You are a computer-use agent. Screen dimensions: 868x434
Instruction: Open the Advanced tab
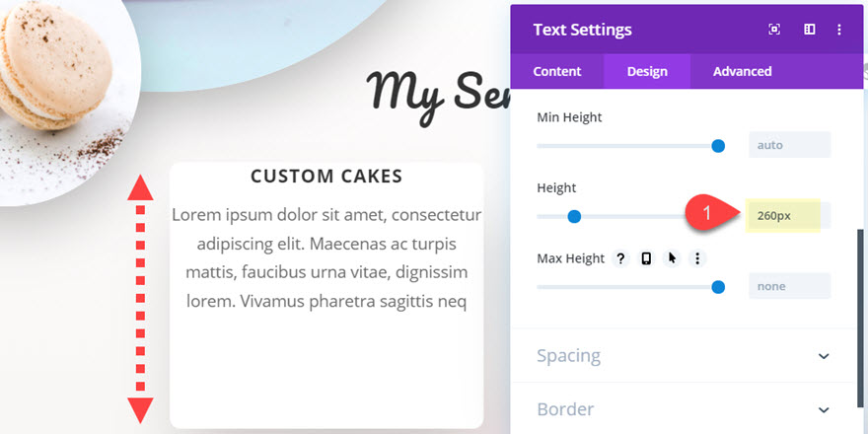[x=743, y=71]
